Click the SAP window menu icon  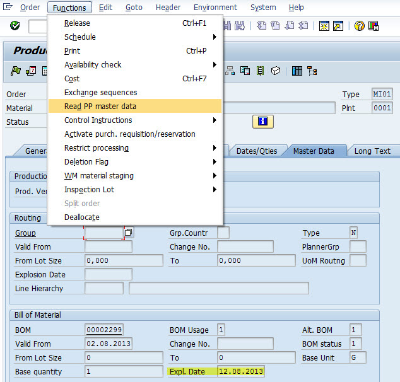coord(7,7)
